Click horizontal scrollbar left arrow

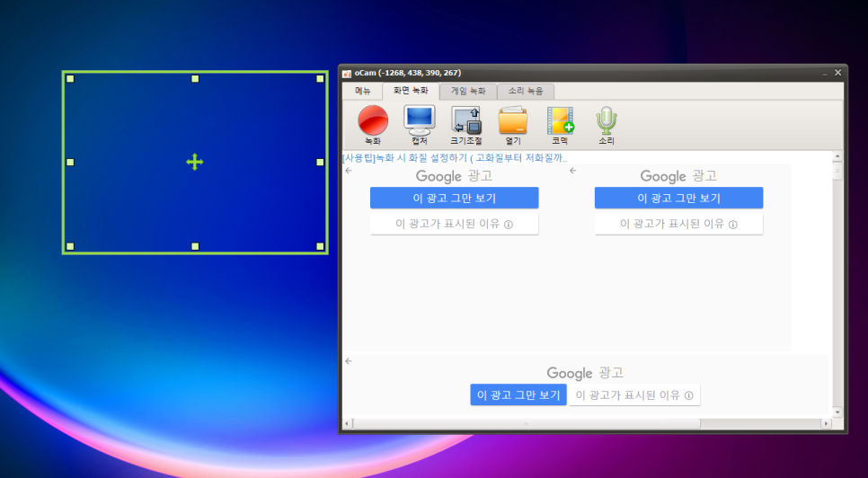pos(347,424)
